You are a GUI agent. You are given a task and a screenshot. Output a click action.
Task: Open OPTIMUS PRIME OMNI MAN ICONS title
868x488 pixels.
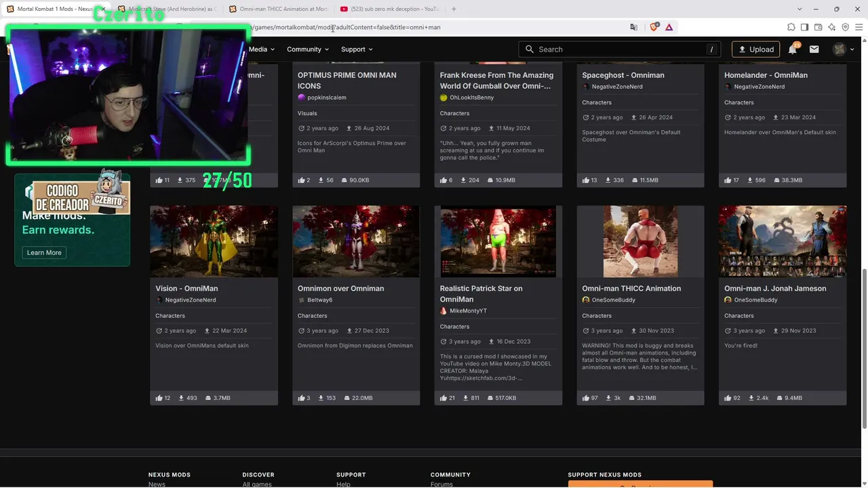(347, 81)
